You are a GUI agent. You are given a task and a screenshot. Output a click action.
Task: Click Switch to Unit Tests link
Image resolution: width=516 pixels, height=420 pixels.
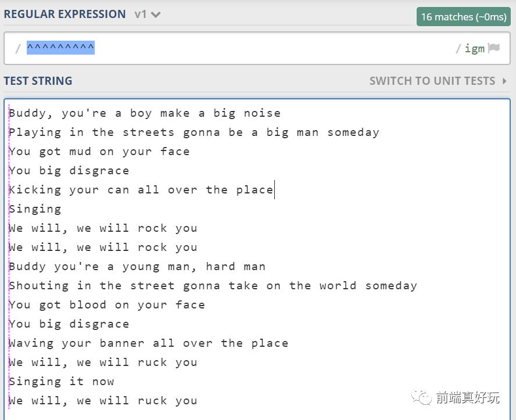point(432,81)
